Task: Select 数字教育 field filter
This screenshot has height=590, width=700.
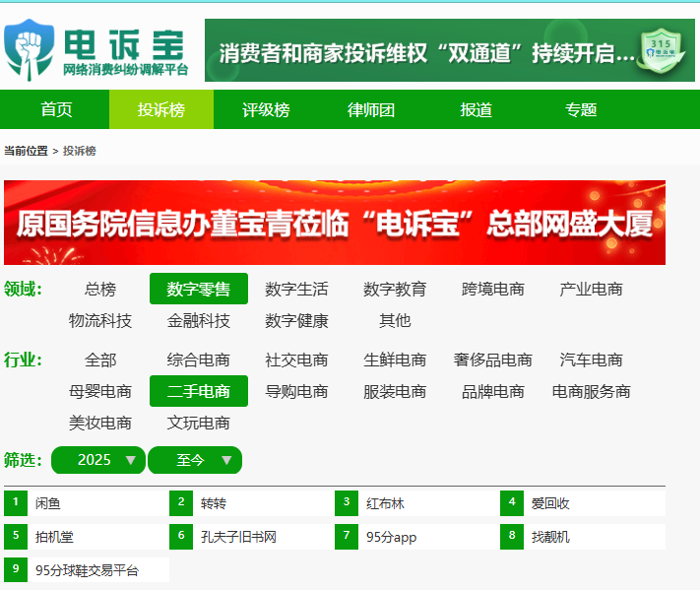Action: click(395, 289)
